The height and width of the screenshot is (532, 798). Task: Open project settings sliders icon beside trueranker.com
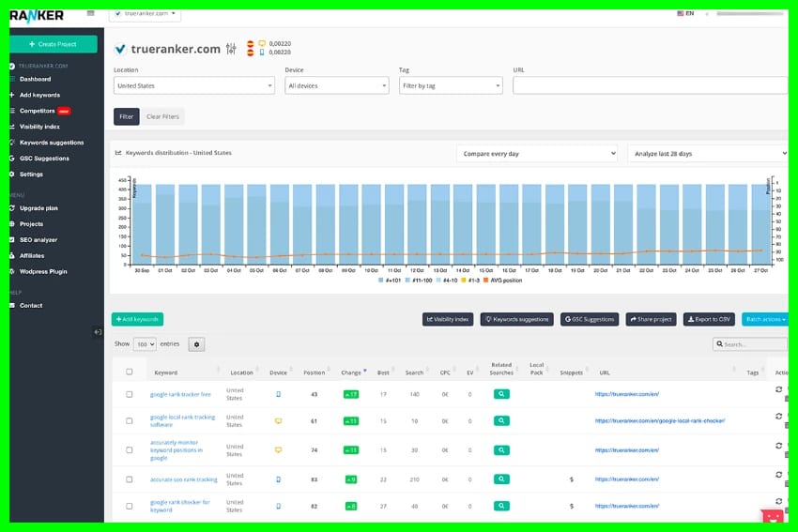coord(231,49)
